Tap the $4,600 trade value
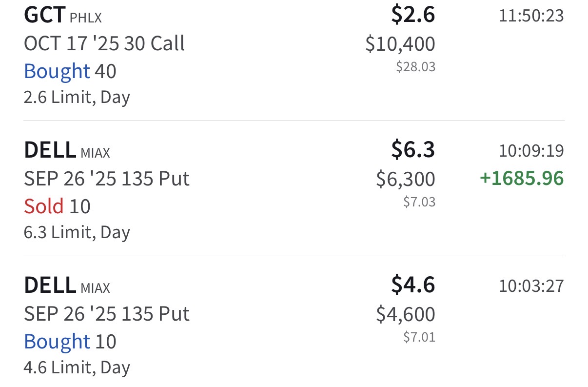 (406, 315)
